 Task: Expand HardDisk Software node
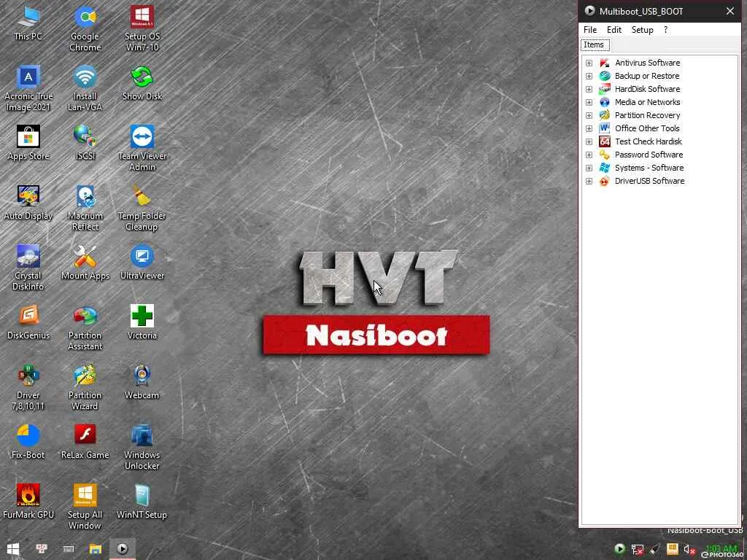coord(589,89)
